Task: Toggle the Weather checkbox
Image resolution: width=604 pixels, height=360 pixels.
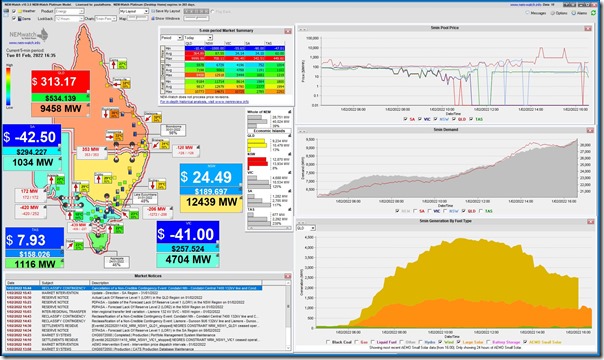Action: point(14,11)
